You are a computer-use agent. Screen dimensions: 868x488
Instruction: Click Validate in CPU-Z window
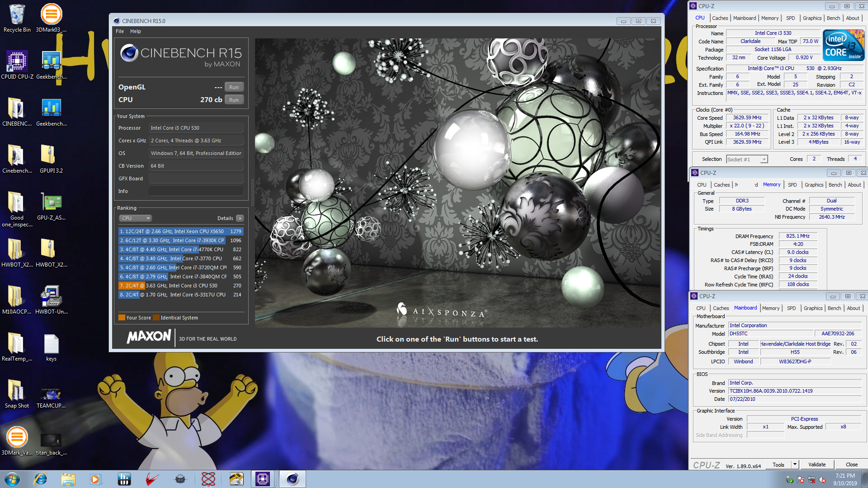(x=816, y=465)
